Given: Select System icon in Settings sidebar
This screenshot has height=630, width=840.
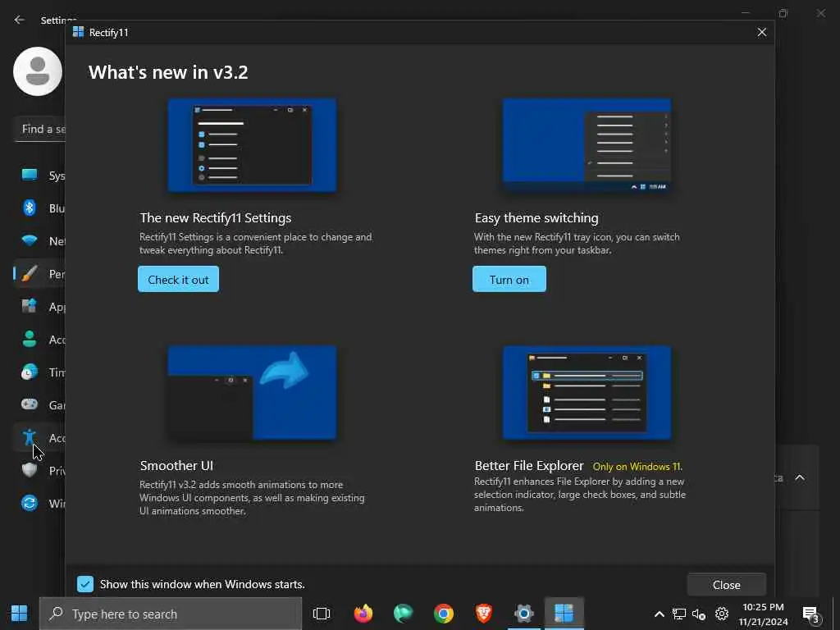Looking at the screenshot, I should point(30,176).
